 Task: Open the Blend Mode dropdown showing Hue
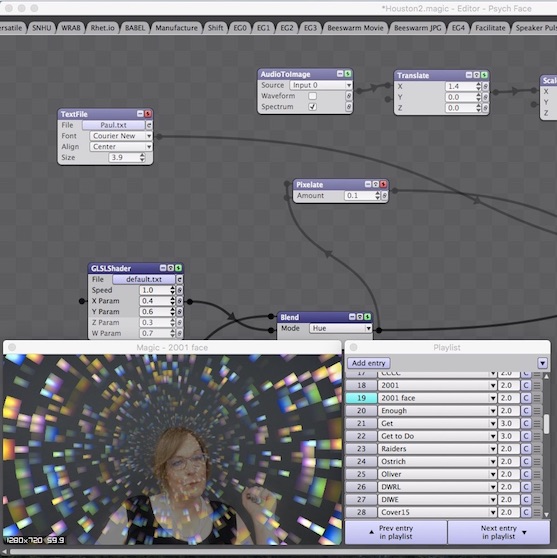click(341, 328)
